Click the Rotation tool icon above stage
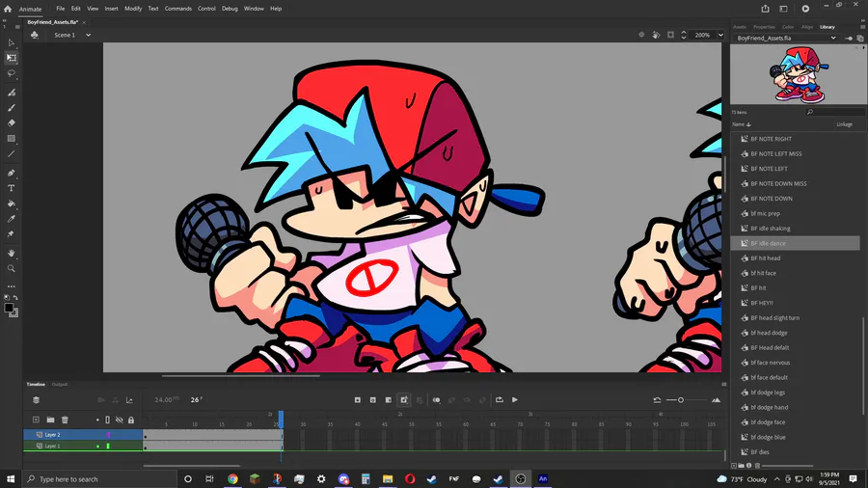Screen dimensions: 868x488 click(x=656, y=35)
